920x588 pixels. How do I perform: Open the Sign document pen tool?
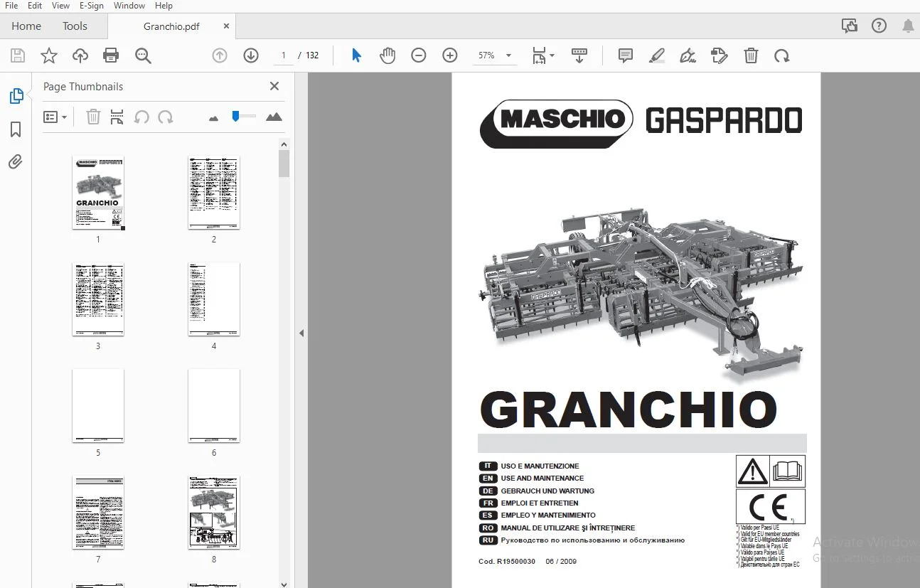pyautogui.click(x=688, y=55)
